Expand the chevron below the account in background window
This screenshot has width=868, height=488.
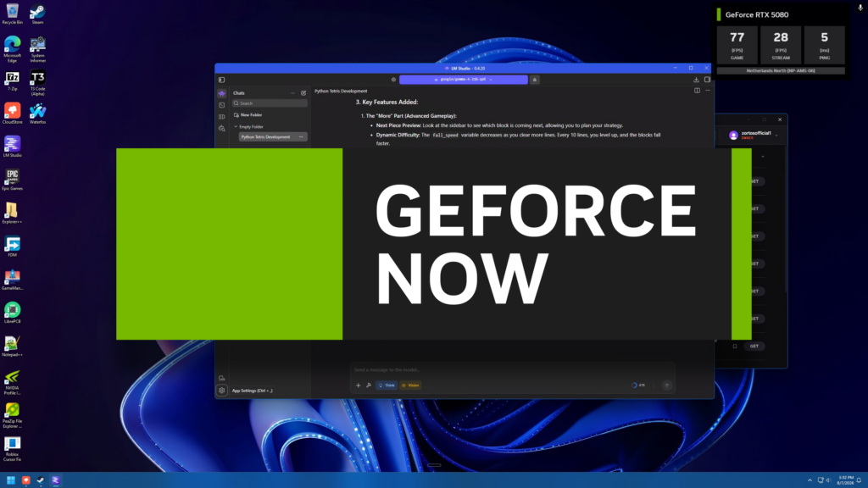763,157
